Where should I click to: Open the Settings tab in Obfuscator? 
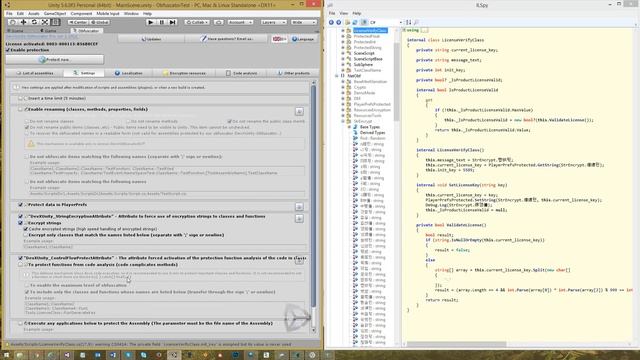[84, 73]
